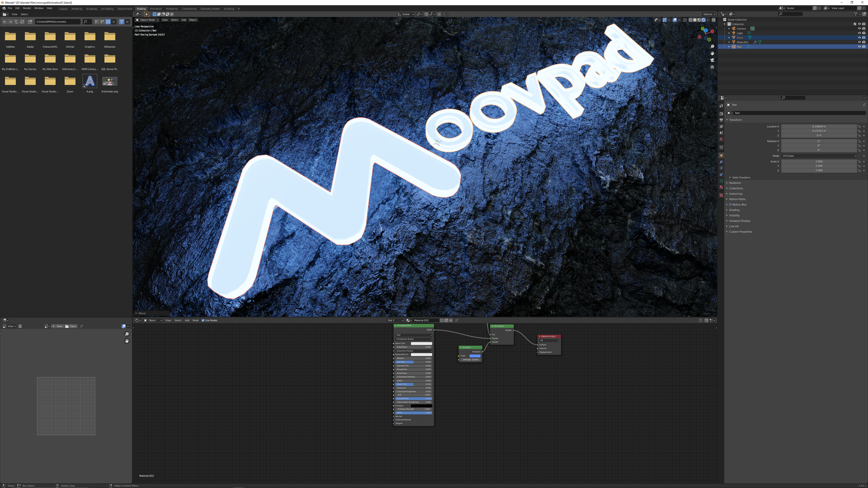Image resolution: width=868 pixels, height=488 pixels.
Task: Toggle Use Nodes checkbox
Action: [x=203, y=320]
